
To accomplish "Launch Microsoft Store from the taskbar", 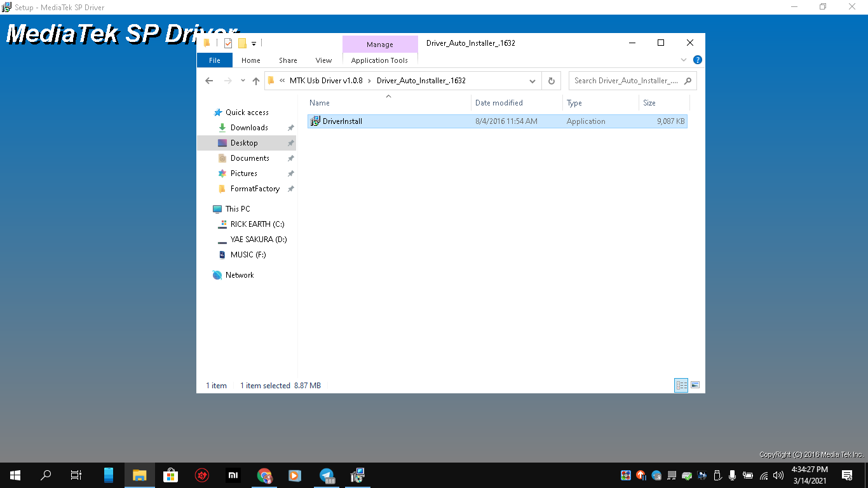I will point(170,475).
